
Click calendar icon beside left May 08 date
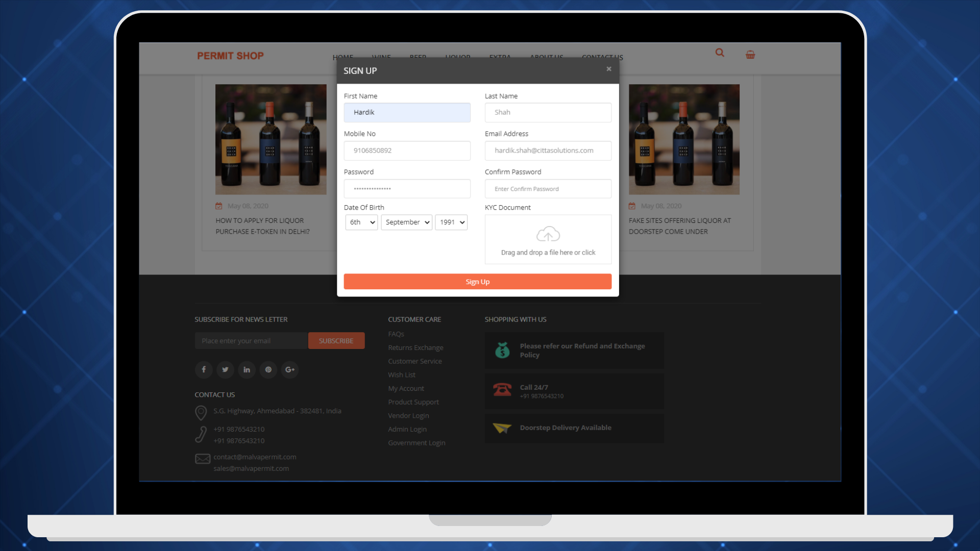click(x=219, y=206)
